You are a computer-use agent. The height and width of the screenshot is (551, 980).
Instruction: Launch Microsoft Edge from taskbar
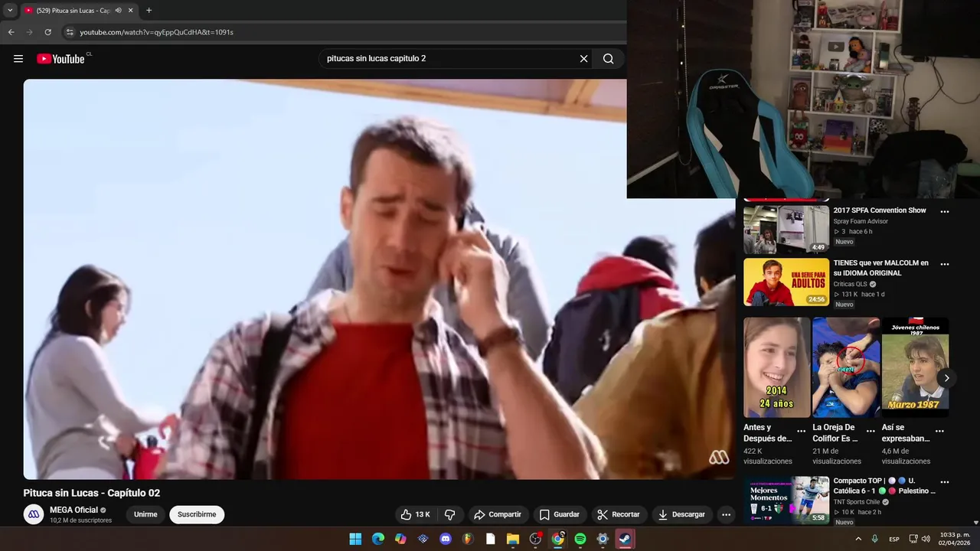378,539
